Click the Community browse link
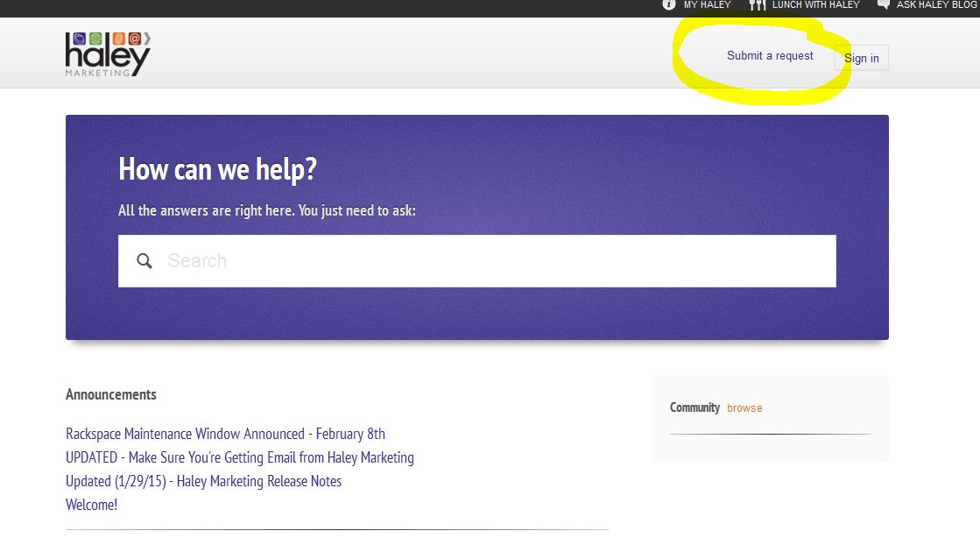 pyautogui.click(x=744, y=407)
